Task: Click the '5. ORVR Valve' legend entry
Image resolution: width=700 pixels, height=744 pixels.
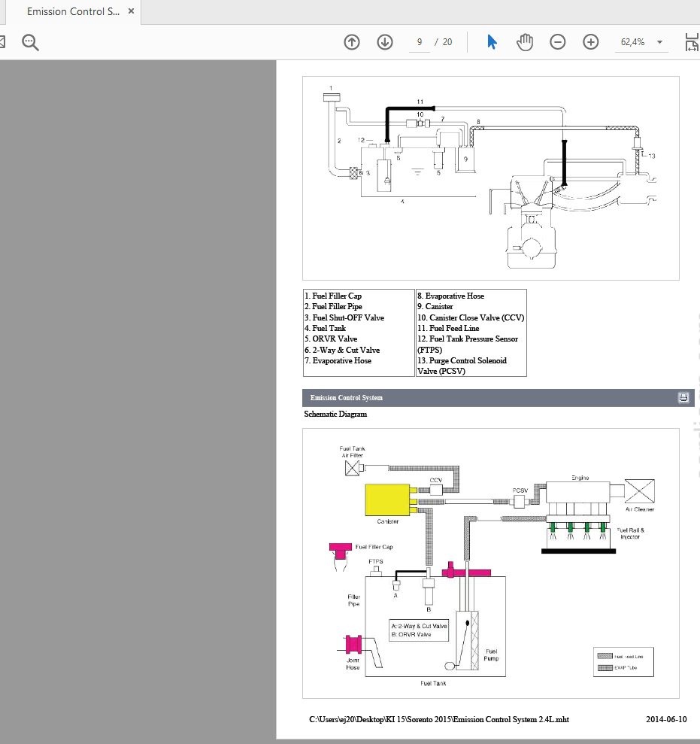Action: point(331,339)
